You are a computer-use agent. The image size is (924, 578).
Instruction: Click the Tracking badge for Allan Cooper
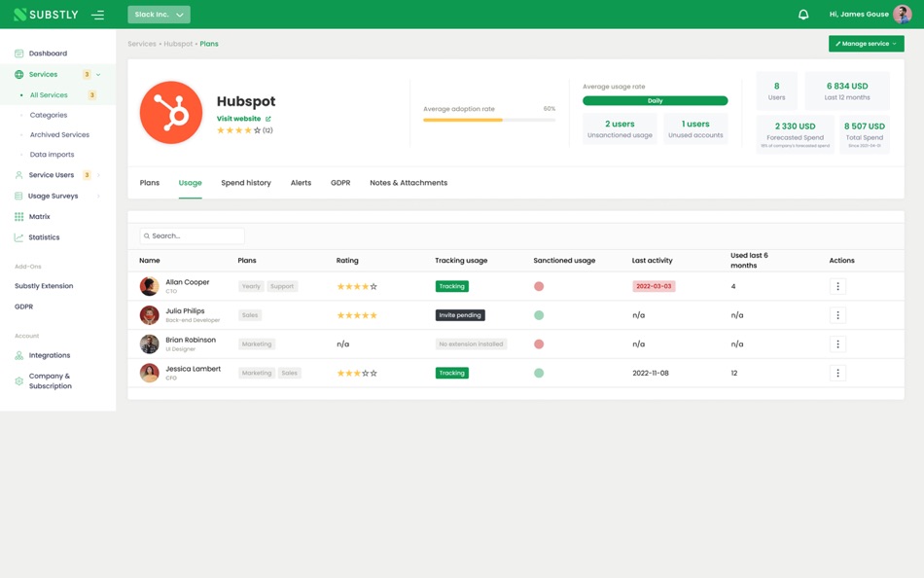pos(452,286)
